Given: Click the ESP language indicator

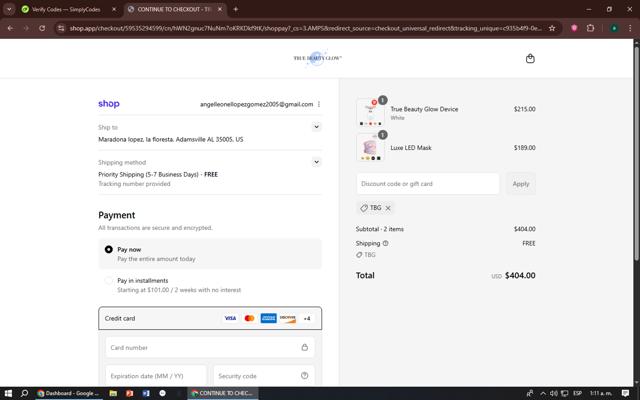Looking at the screenshot, I should [x=577, y=393].
